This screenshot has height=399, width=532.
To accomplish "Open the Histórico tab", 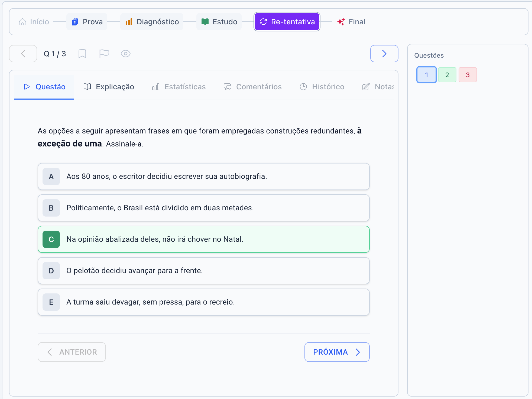I will pos(322,87).
